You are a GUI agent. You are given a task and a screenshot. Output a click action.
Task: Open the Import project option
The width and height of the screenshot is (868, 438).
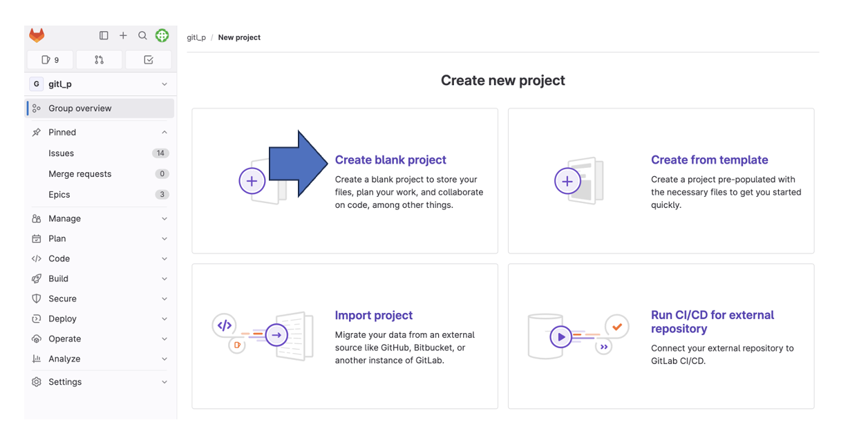coord(374,315)
